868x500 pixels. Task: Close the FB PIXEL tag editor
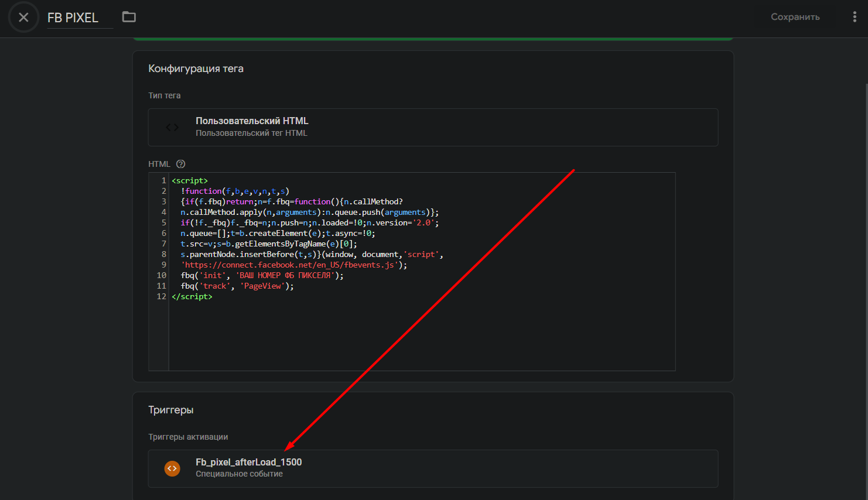(x=23, y=17)
